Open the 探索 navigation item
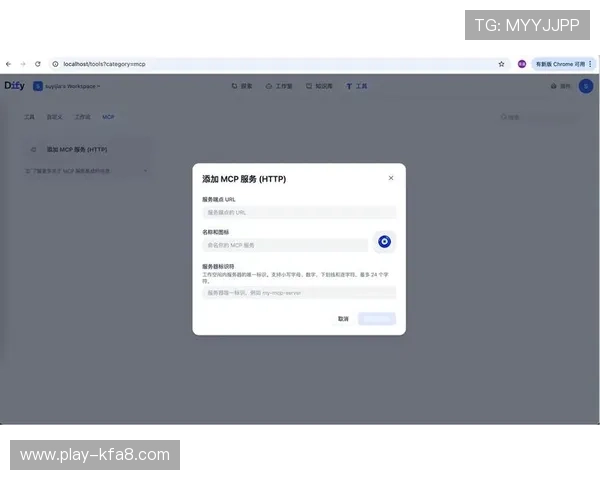 pyautogui.click(x=242, y=86)
